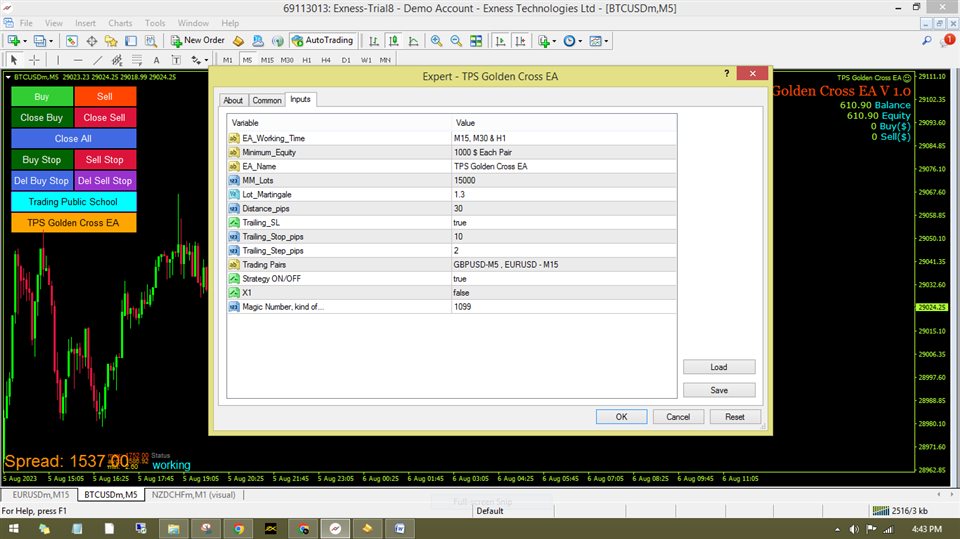960x539 pixels.
Task: Click Cancel in the Expert dialog
Action: [x=678, y=416]
